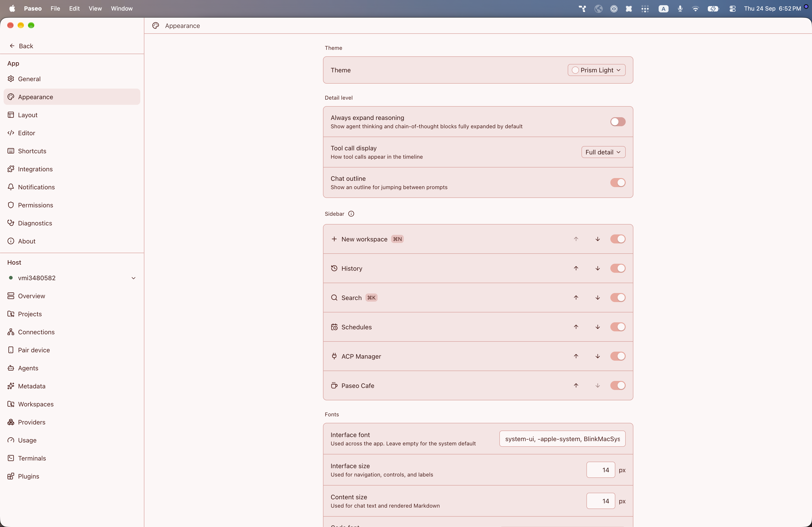Move New workspace down with its arrow
The width and height of the screenshot is (812, 527).
pos(598,239)
